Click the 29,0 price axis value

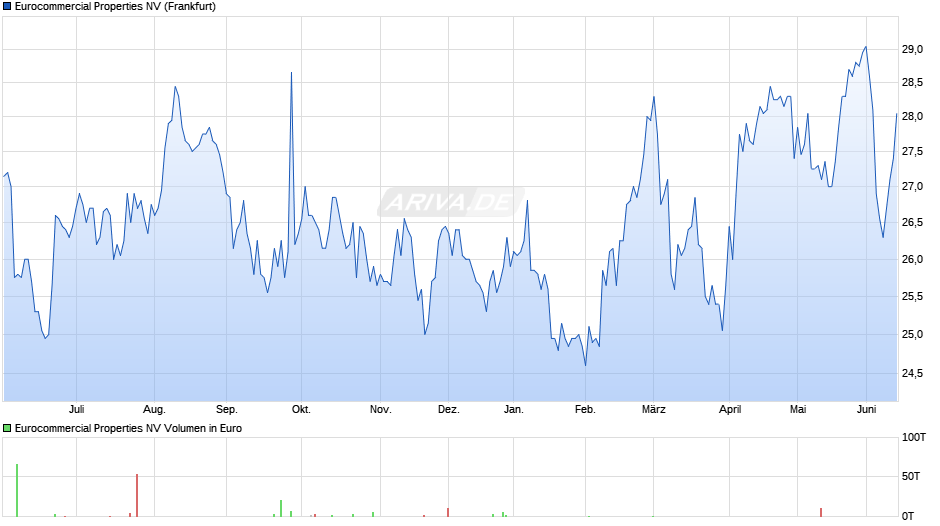[912, 49]
